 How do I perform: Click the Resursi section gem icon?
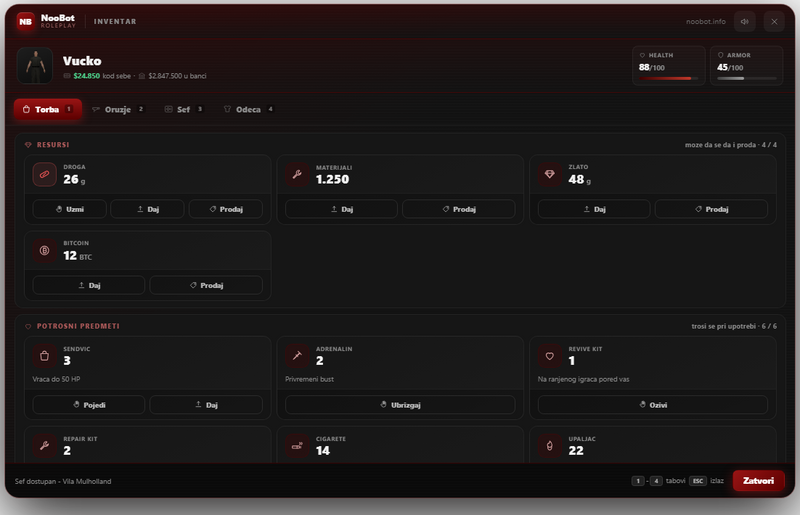(28, 145)
